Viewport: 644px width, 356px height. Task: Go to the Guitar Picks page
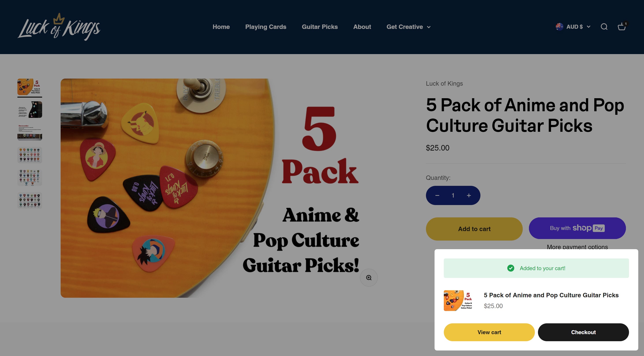(x=319, y=27)
